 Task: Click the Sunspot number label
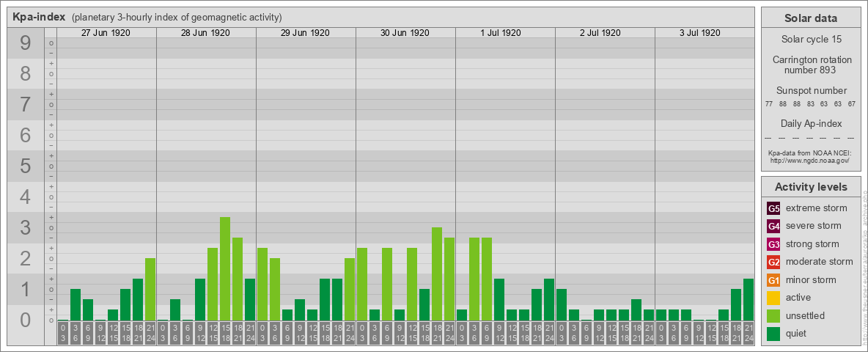(810, 91)
